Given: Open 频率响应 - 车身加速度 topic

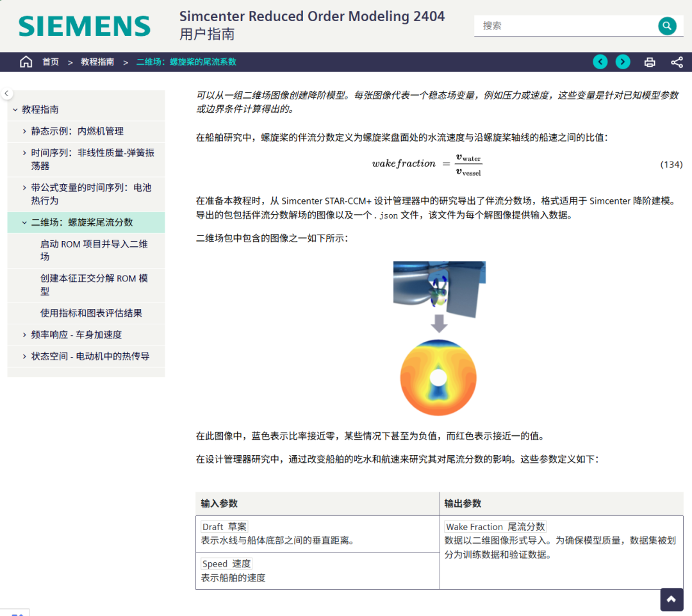Looking at the screenshot, I should point(76,335).
